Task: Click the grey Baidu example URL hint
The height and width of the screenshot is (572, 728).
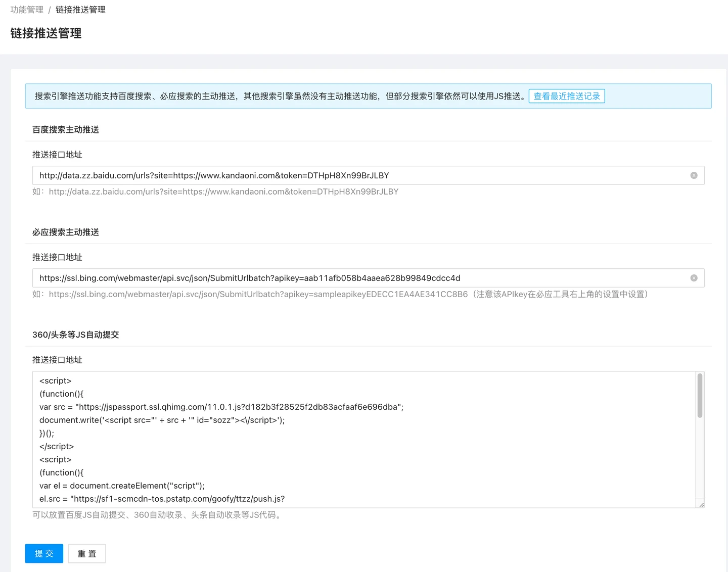Action: pos(223,192)
